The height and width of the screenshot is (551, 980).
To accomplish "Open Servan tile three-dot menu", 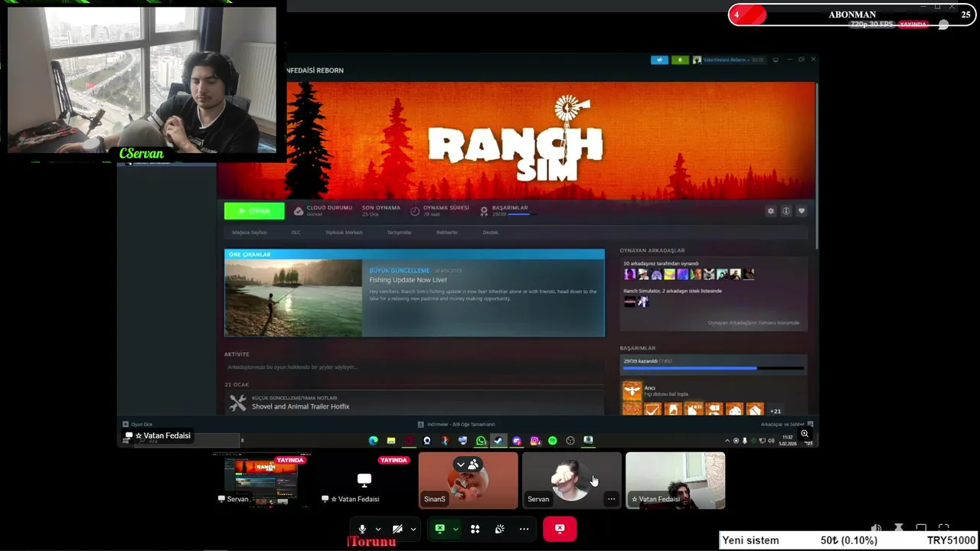I will [x=611, y=499].
